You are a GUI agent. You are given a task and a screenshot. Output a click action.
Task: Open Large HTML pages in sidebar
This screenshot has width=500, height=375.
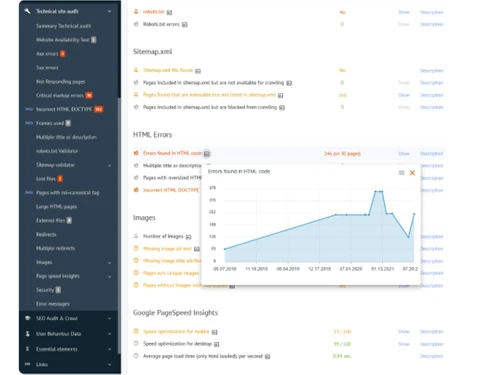pos(56,207)
